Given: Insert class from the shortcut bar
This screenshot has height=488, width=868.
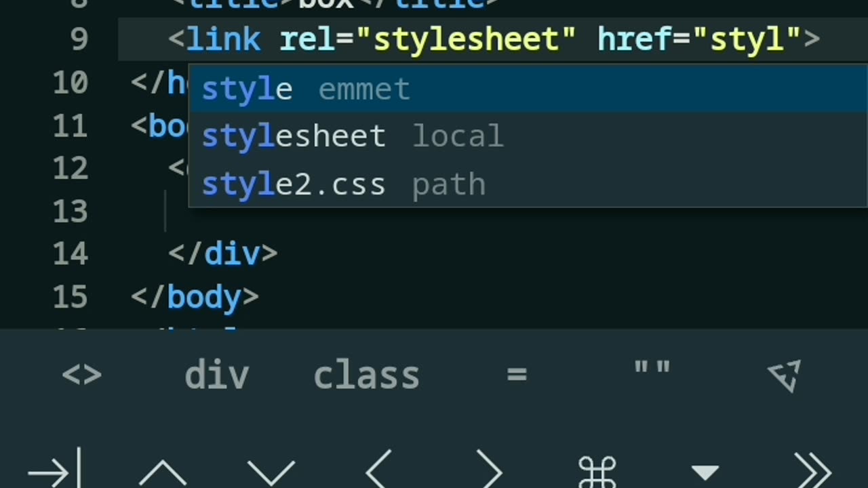Looking at the screenshot, I should click(366, 375).
